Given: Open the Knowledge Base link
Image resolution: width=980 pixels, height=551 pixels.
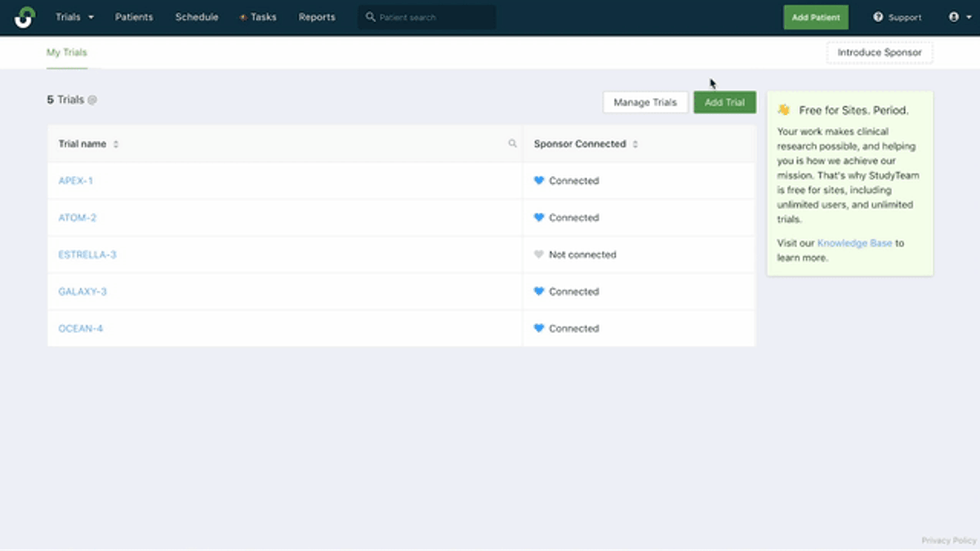Looking at the screenshot, I should tap(854, 242).
